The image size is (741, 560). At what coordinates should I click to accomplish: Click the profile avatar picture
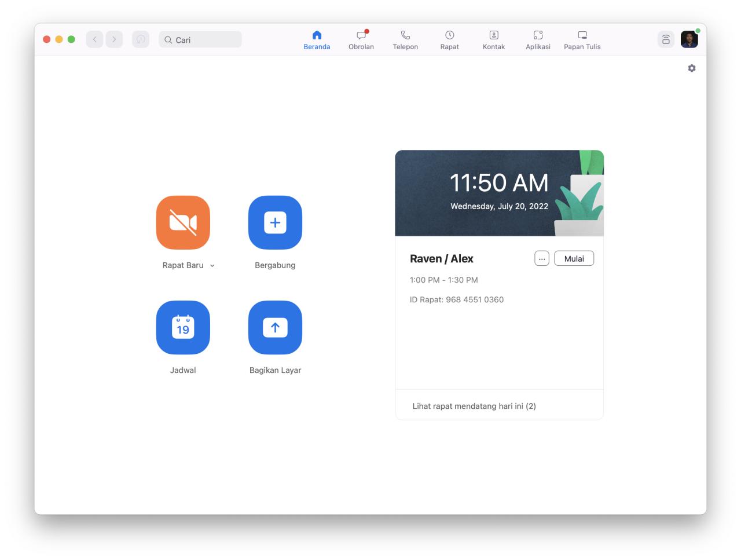689,39
